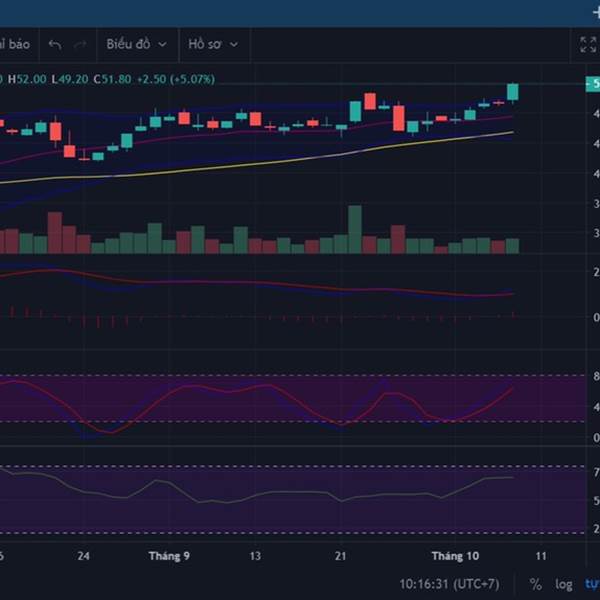This screenshot has height=600, width=600.
Task: Open the Biểu đồ dropdown menu
Action: 137,44
